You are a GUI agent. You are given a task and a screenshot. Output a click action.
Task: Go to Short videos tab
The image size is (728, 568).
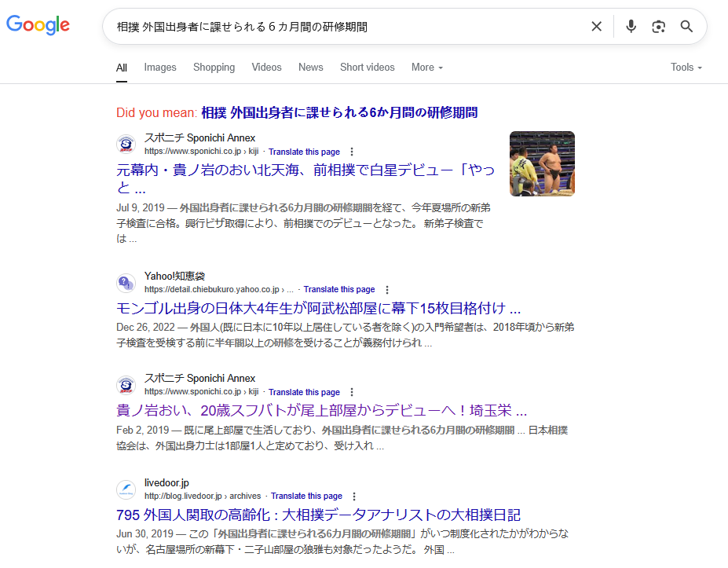point(368,68)
